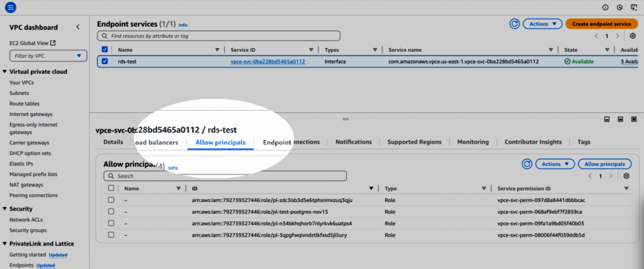Open Endpoint services table settings gear

point(633,36)
